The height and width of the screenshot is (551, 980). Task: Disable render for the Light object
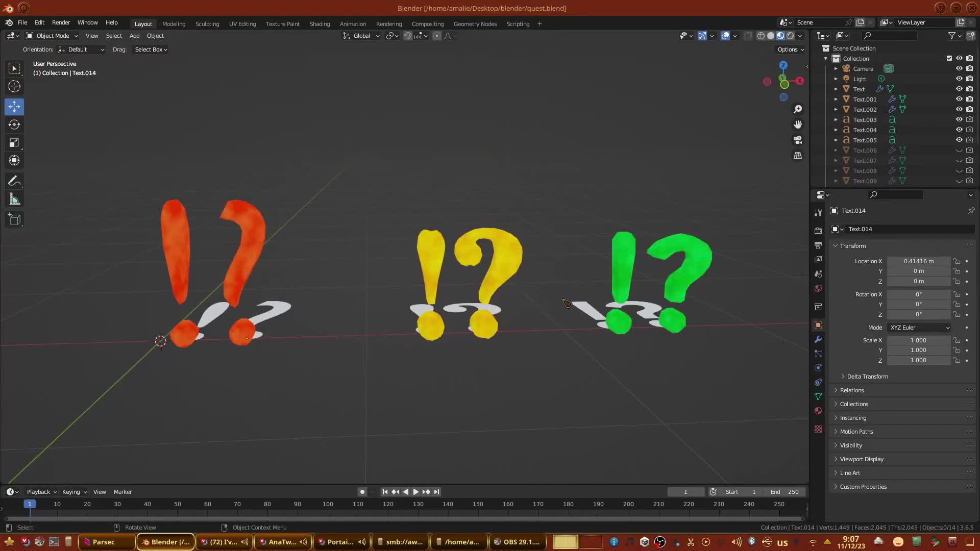(969, 79)
